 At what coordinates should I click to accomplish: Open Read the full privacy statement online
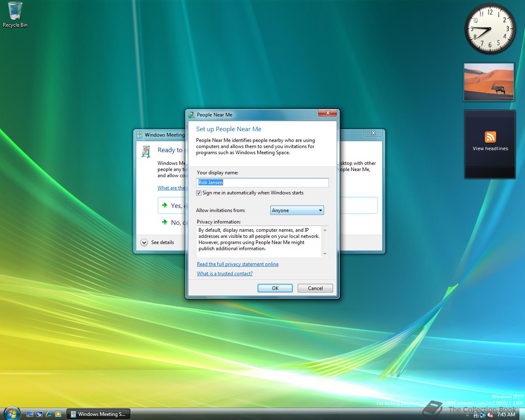(x=237, y=264)
